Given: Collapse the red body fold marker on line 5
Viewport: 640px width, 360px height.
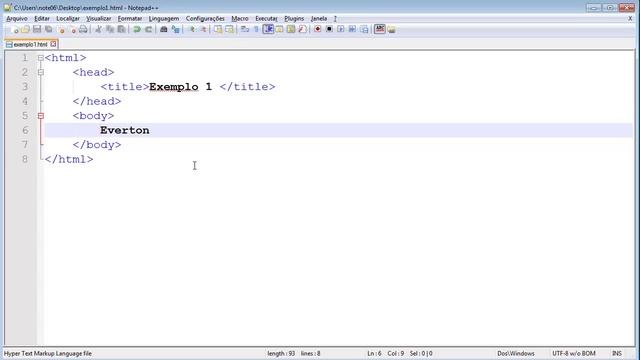Looking at the screenshot, I should [41, 116].
